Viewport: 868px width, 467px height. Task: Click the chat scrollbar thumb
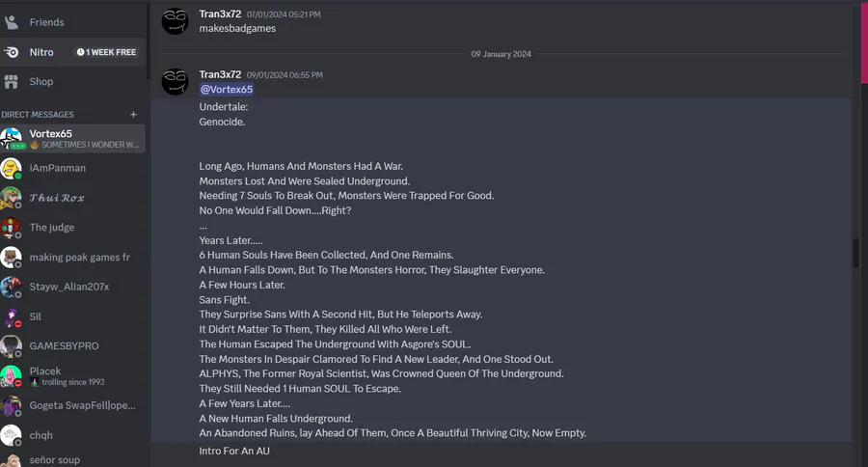pyautogui.click(x=854, y=253)
